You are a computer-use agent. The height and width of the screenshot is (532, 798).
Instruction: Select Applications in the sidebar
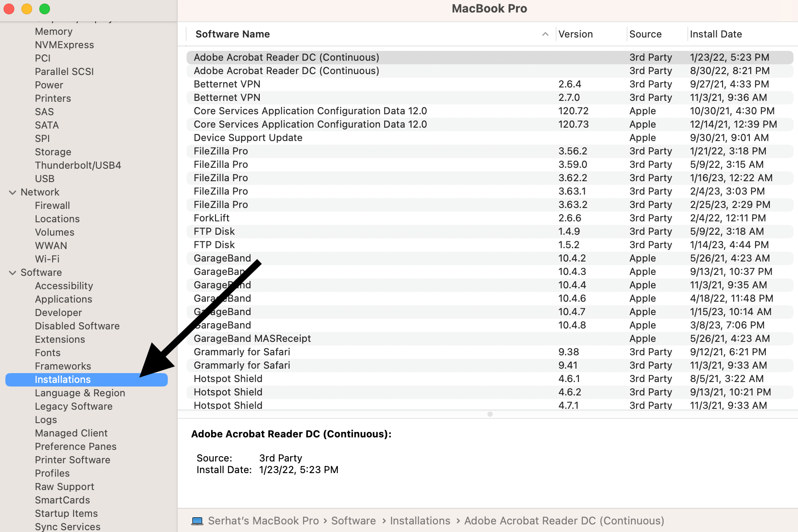point(63,299)
